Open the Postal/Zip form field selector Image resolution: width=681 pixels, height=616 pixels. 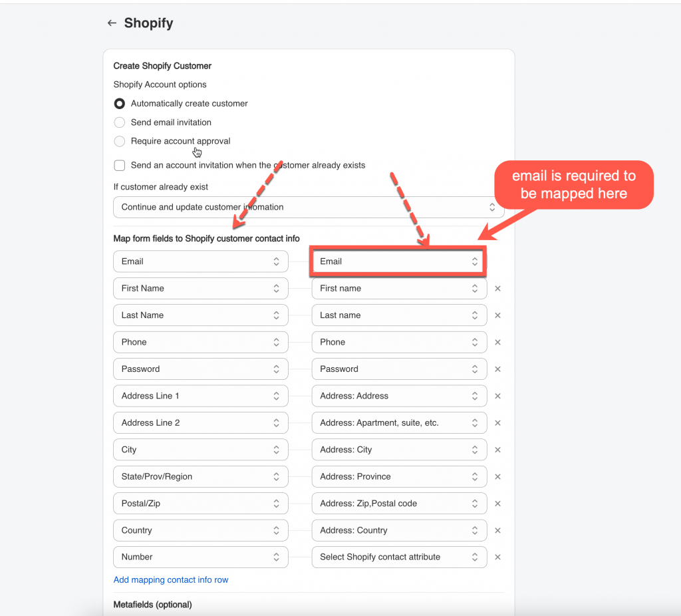(200, 504)
